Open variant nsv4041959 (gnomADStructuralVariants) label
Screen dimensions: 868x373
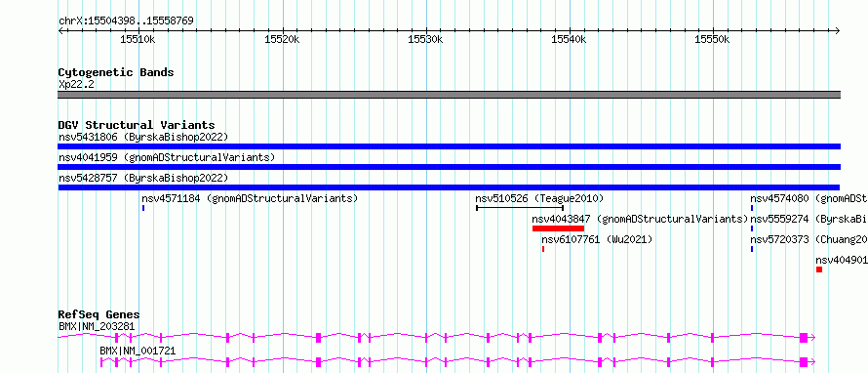[167, 157]
